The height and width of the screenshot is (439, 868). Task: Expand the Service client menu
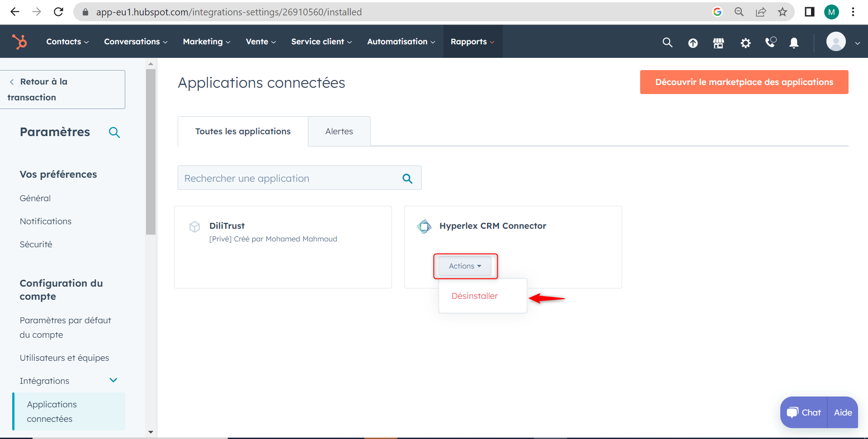coord(321,42)
